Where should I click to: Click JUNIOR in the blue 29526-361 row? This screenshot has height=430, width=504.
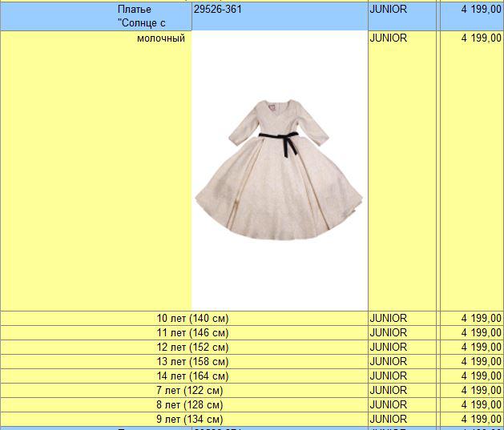point(389,10)
